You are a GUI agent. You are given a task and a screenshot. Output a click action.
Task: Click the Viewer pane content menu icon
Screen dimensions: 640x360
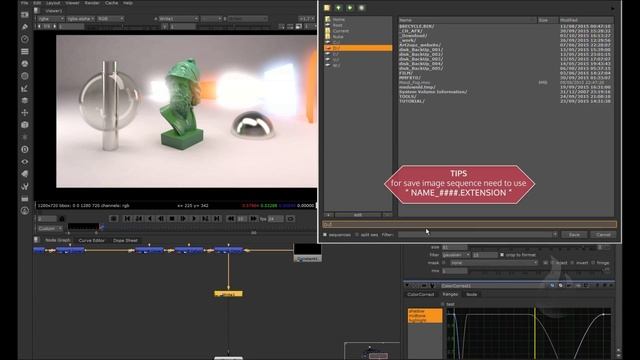37,11
